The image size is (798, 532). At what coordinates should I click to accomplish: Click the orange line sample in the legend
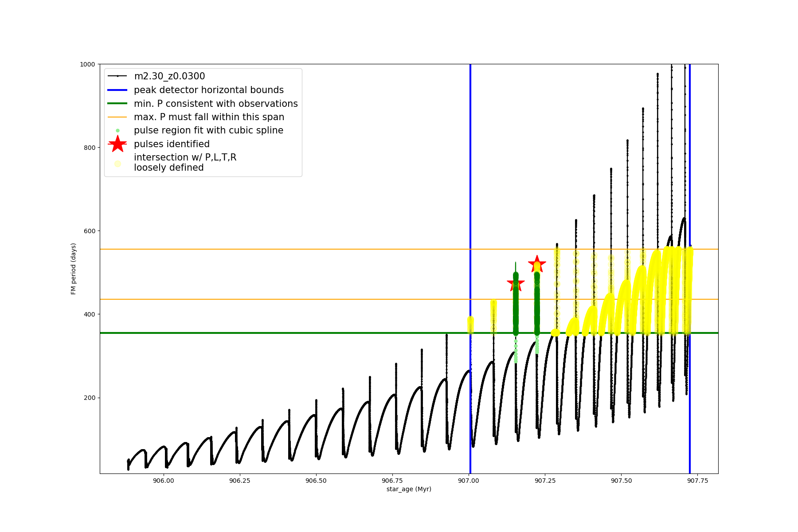tap(117, 117)
